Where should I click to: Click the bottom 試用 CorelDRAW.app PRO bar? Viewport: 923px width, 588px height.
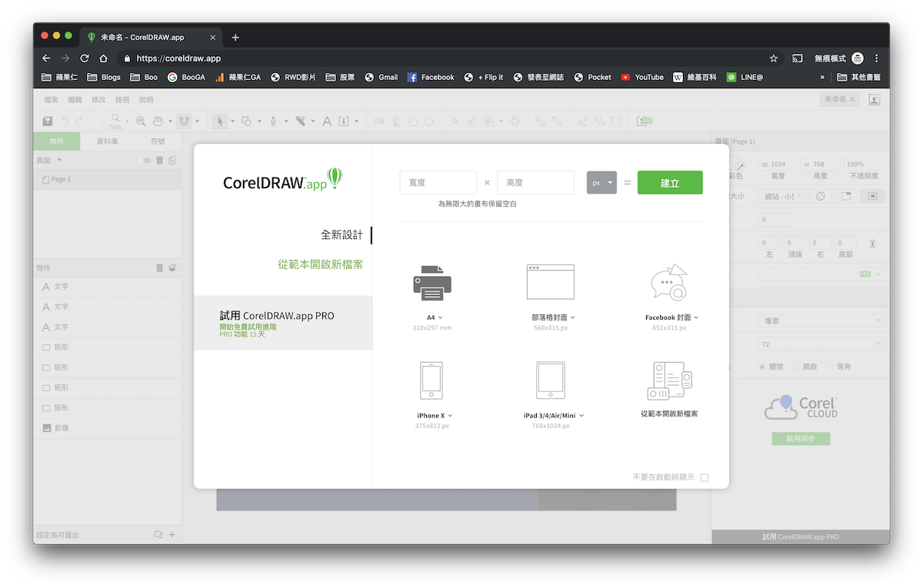pos(800,537)
